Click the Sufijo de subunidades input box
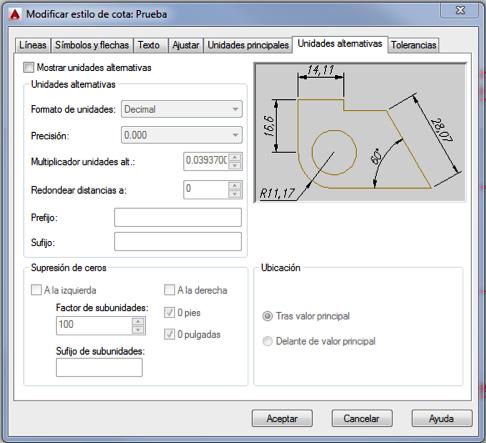Screen dimensions: 486x443 (99, 367)
